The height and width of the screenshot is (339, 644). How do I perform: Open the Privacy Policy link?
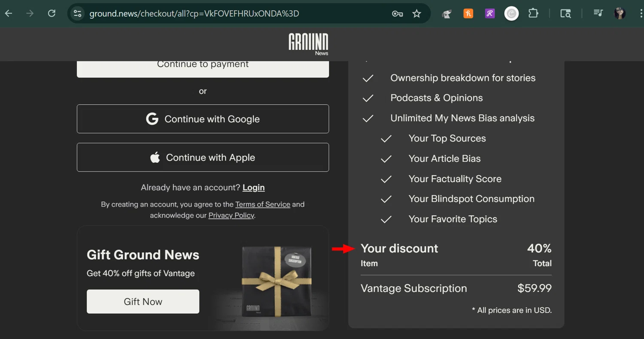coord(231,215)
